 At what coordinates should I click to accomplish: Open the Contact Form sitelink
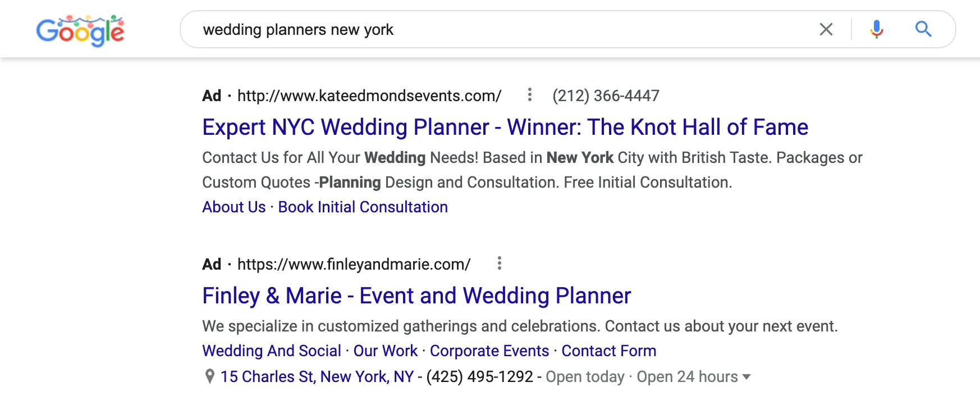609,351
